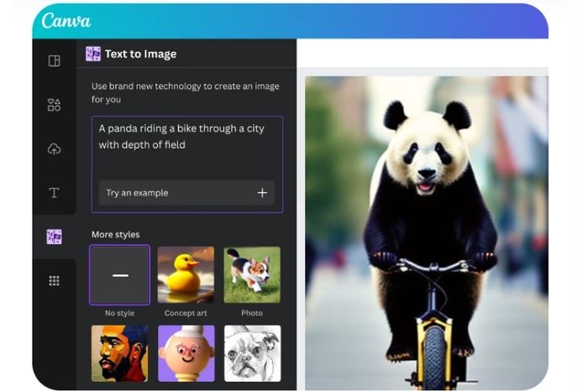Open the Uploads cloud sidebar icon
The width and height of the screenshot is (588, 391).
coord(55,149)
